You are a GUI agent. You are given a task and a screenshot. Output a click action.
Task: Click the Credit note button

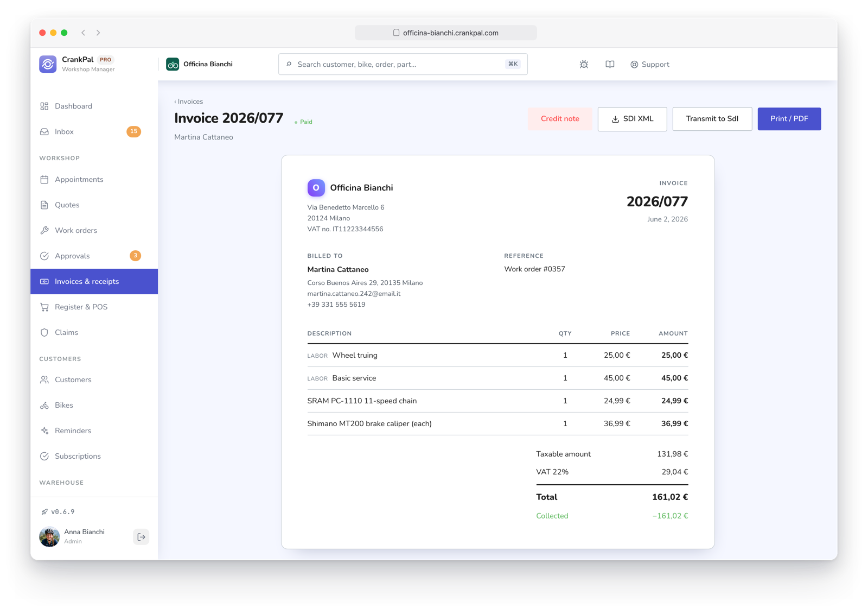pyautogui.click(x=560, y=119)
